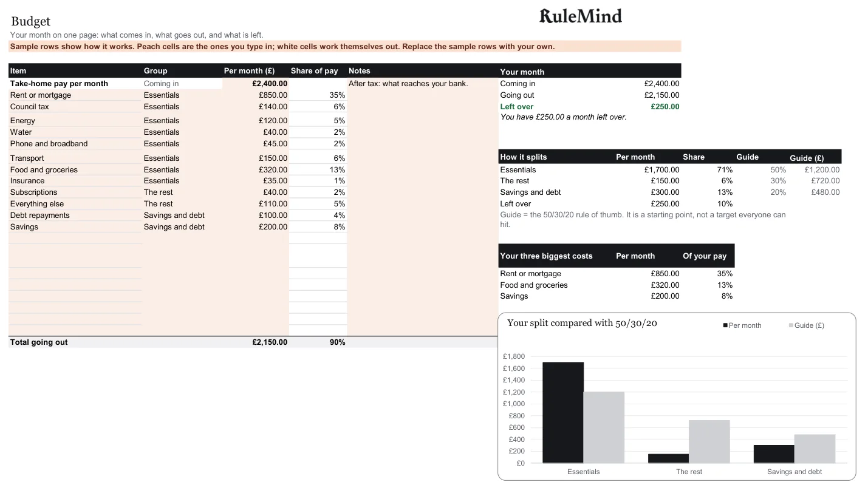
Task: Click the 90% total share of pay
Action: pyautogui.click(x=337, y=342)
